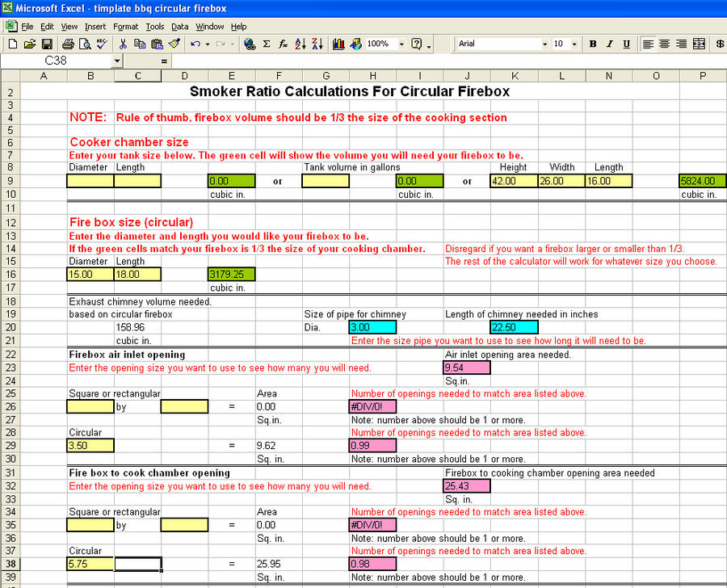Open the 100% zoom dropdown
This screenshot has width=727, height=588.
[400, 44]
